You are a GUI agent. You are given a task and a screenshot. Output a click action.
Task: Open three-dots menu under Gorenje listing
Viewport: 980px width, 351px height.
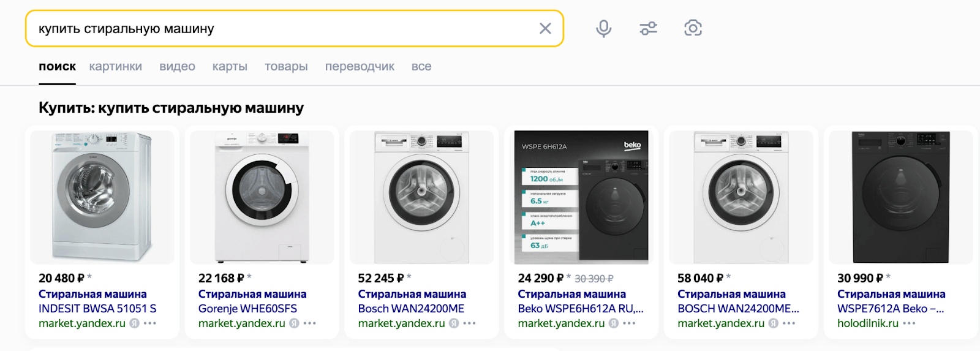tap(310, 323)
